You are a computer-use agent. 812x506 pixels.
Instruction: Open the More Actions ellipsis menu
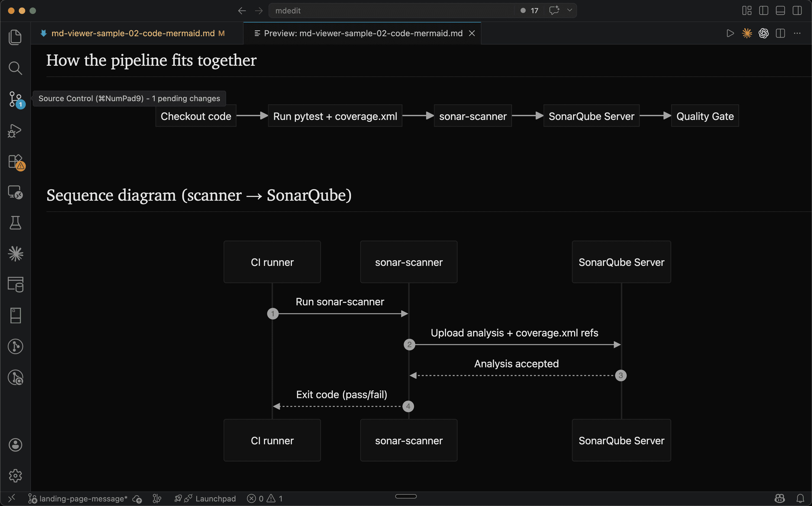pyautogui.click(x=797, y=33)
